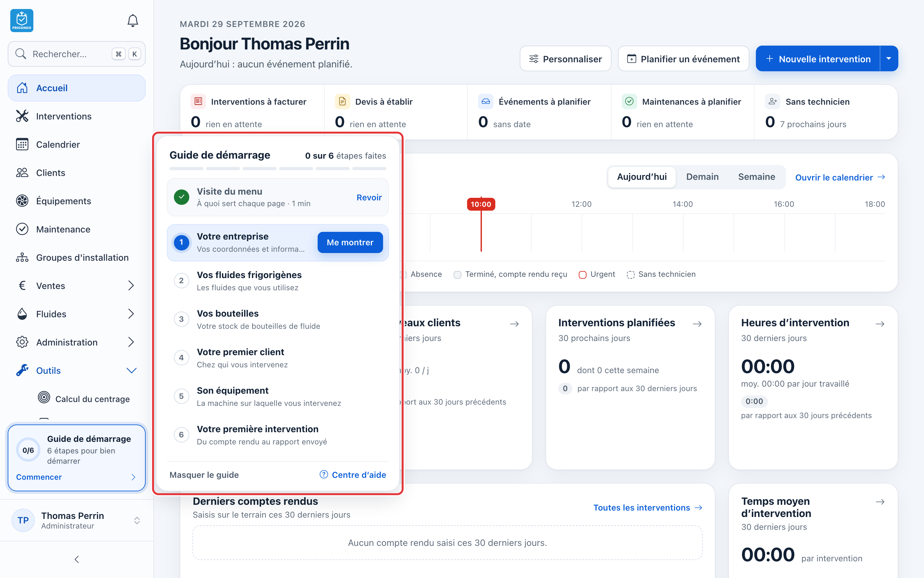Click the Interventions à facturer card
Screen dimensions: 924x578
click(x=252, y=112)
